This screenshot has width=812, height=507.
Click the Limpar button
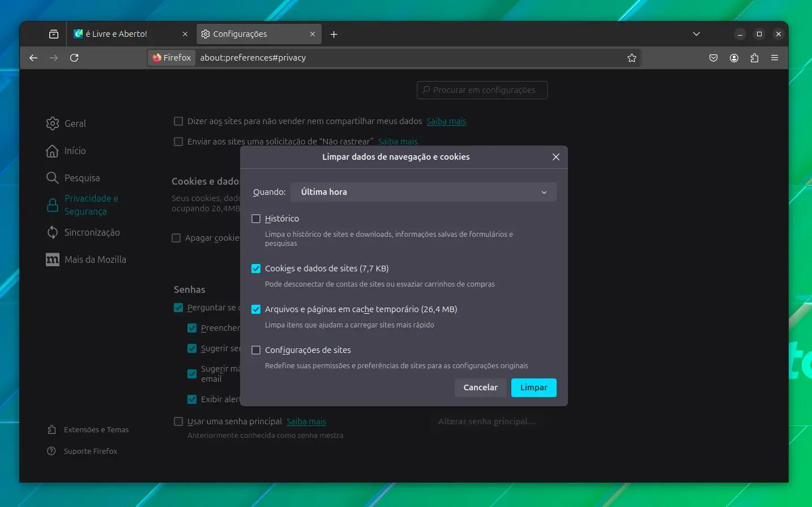coord(534,387)
